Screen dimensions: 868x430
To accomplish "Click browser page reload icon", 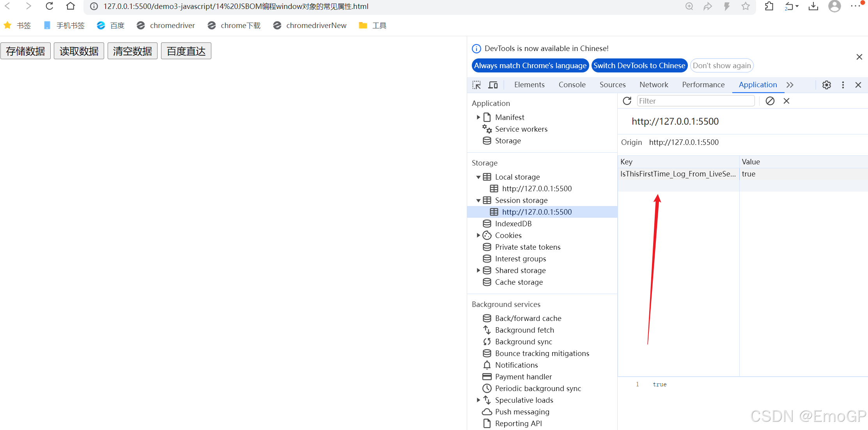I will click(x=50, y=6).
